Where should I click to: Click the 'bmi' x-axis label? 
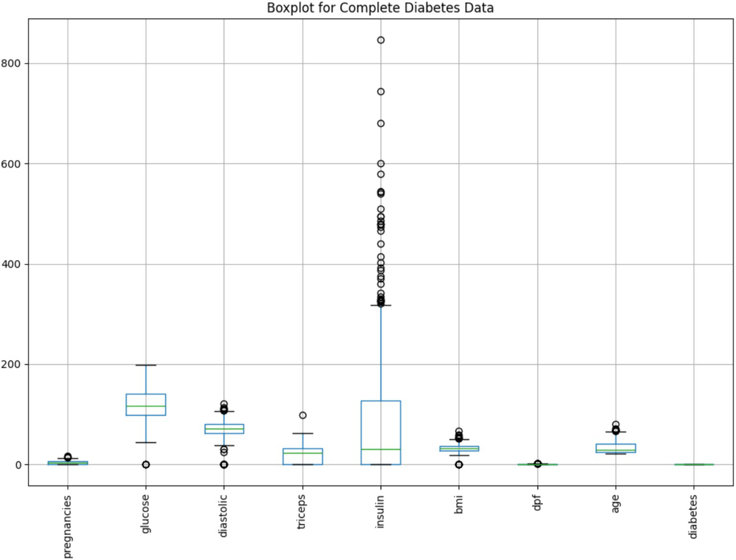pos(458,504)
